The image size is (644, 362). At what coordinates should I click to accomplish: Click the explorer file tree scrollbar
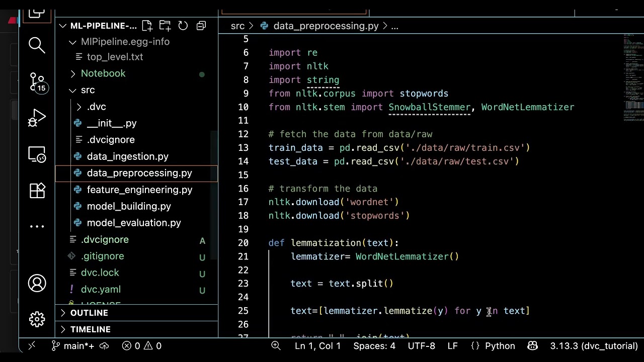pos(214,196)
